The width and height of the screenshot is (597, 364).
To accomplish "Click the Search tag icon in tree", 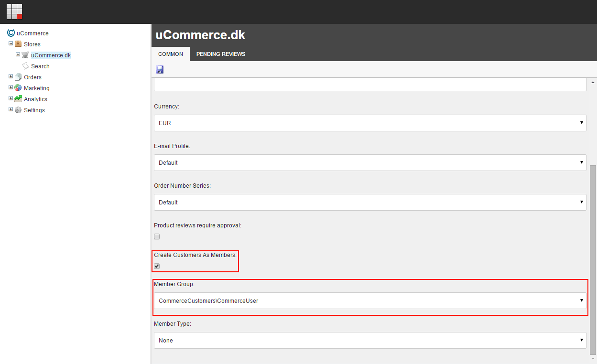I will point(25,66).
